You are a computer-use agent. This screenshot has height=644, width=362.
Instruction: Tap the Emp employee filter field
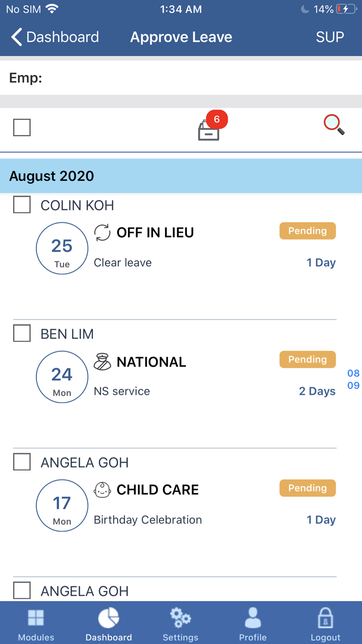[x=181, y=78]
